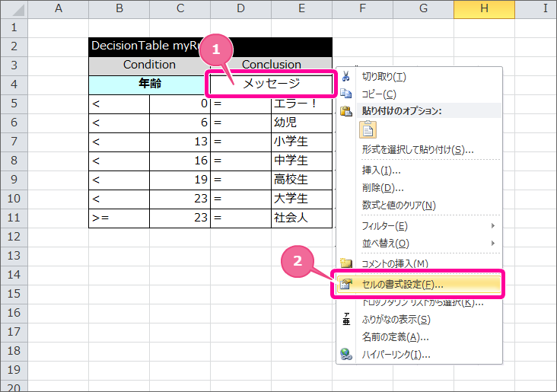Click the value 0 cell in row 5
The image size is (557, 392).
(x=180, y=104)
